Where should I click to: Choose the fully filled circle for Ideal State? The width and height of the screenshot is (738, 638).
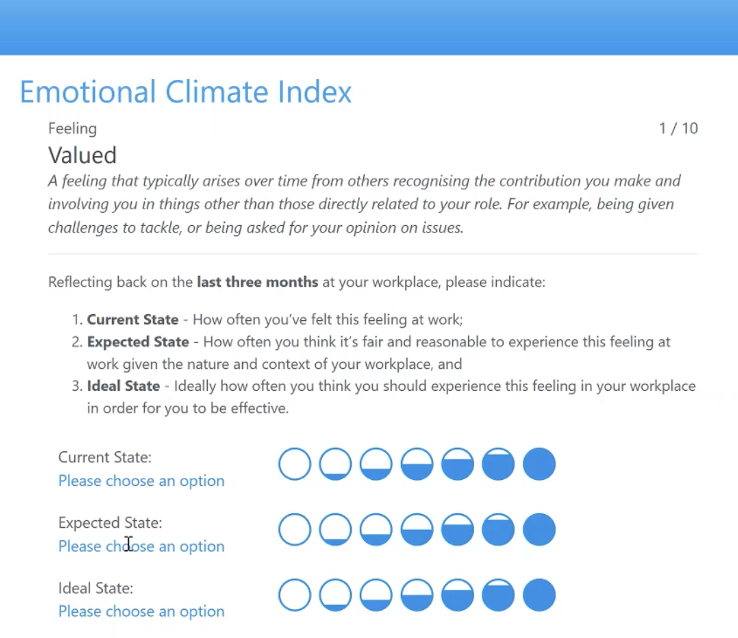pos(539,595)
